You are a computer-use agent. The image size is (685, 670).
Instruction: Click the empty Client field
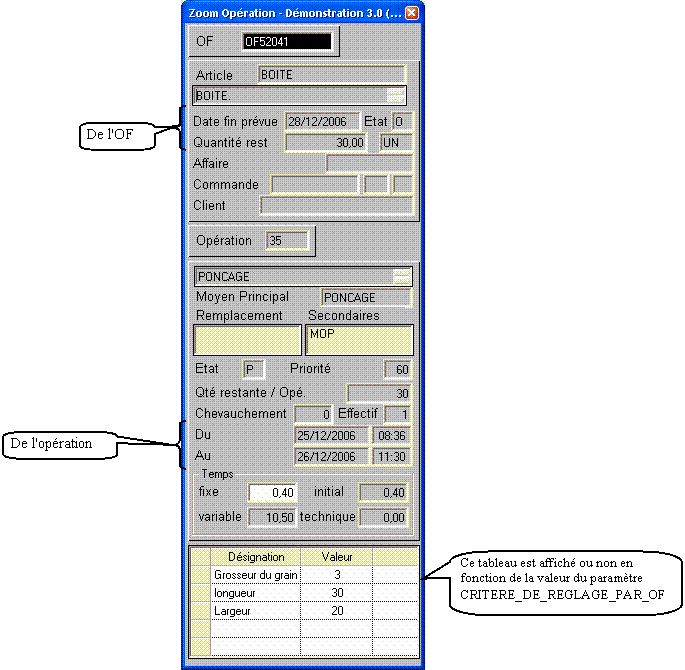pyautogui.click(x=335, y=205)
